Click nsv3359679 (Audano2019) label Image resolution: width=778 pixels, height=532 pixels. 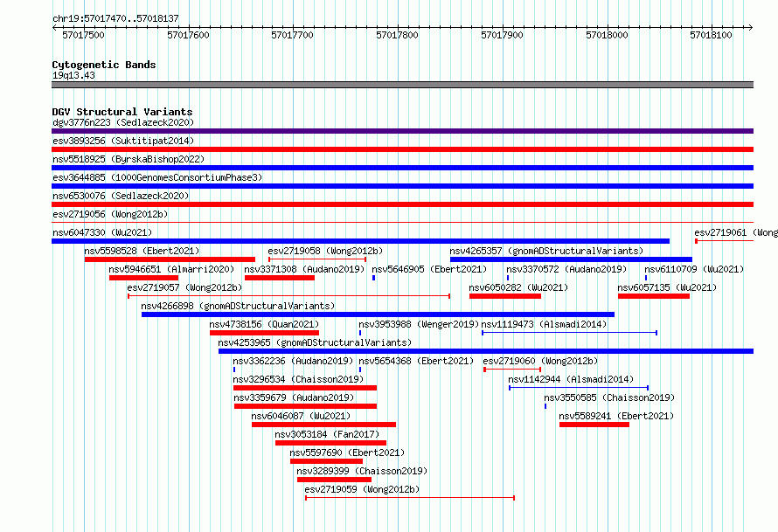[294, 397]
